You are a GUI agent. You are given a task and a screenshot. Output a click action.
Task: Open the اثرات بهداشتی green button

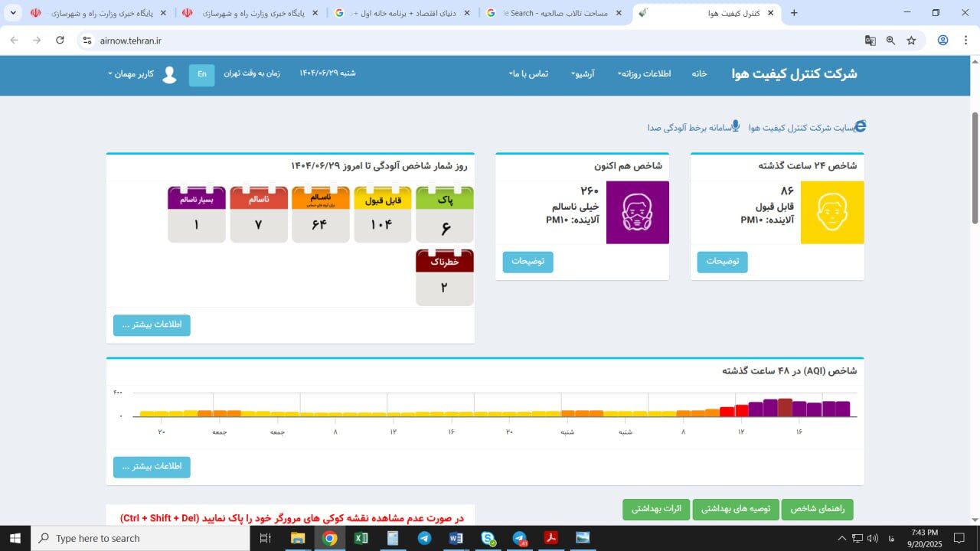656,510
